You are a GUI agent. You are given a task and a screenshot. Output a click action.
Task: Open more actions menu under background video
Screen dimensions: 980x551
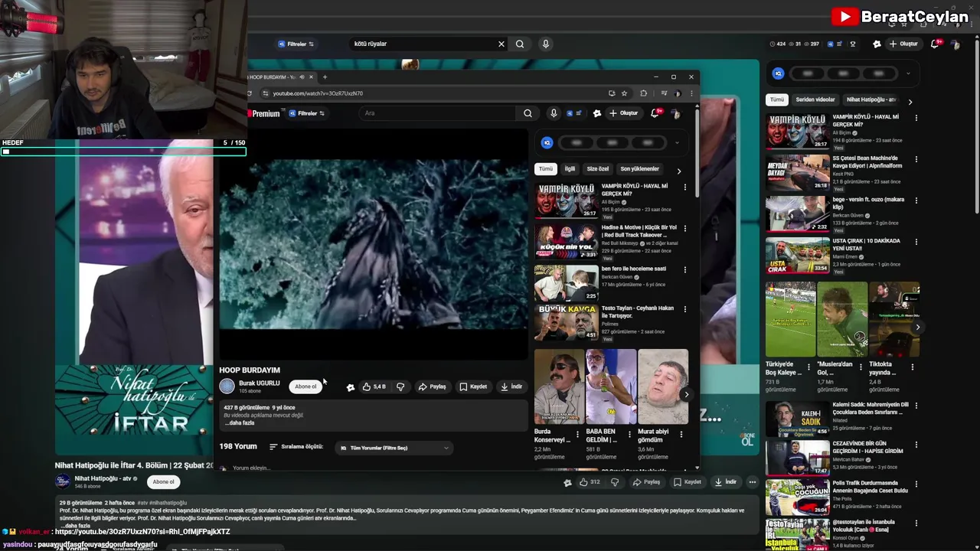(753, 482)
